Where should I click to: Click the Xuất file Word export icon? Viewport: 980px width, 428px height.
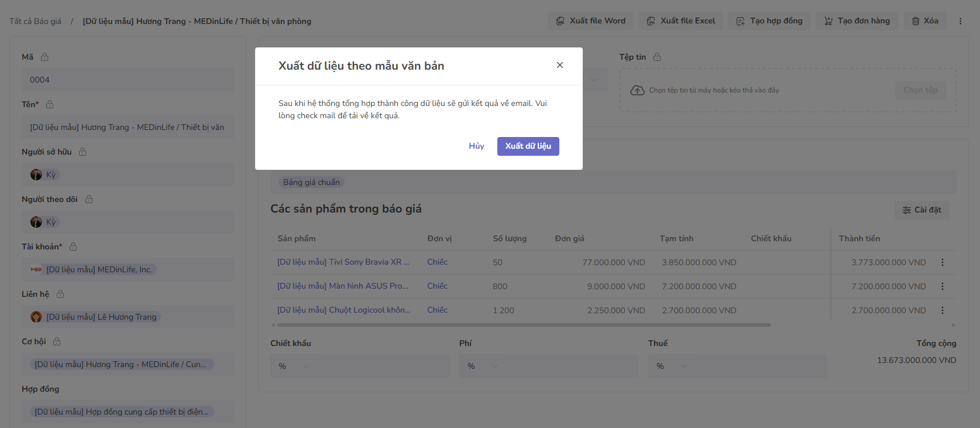coord(560,21)
